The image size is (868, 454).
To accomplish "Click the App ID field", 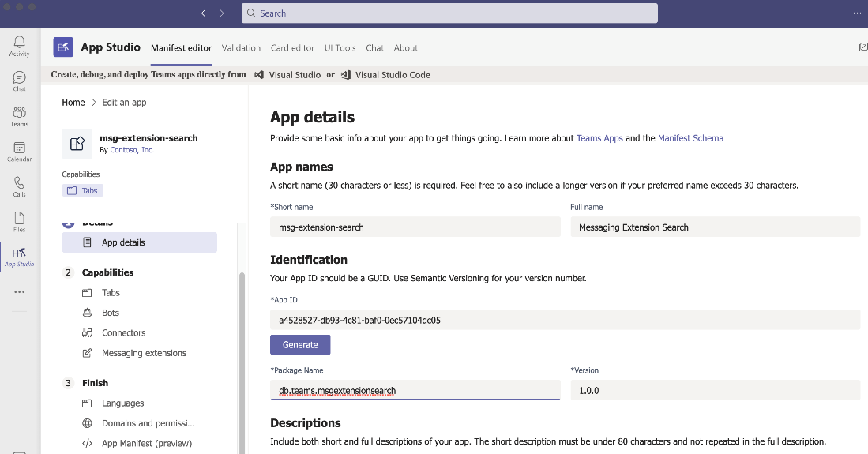I will (x=566, y=320).
